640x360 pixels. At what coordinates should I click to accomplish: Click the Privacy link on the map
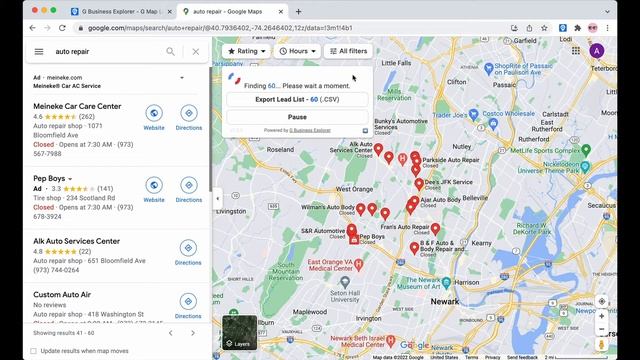pyautogui.click(x=492, y=358)
